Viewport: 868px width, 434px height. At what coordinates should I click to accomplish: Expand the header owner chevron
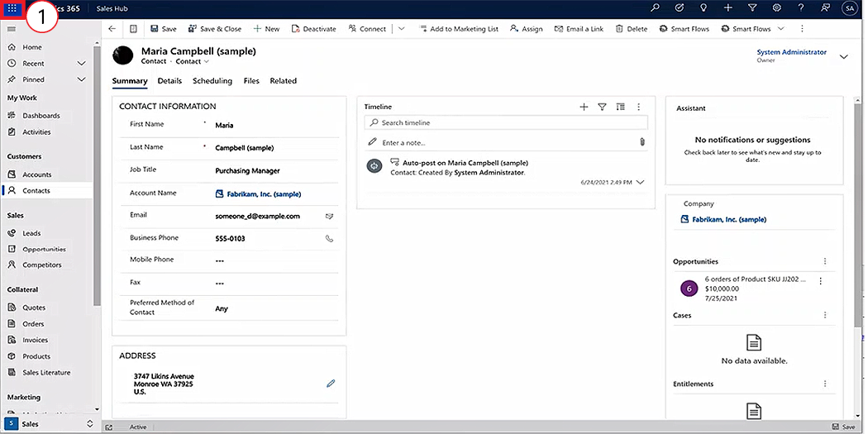coord(844,56)
